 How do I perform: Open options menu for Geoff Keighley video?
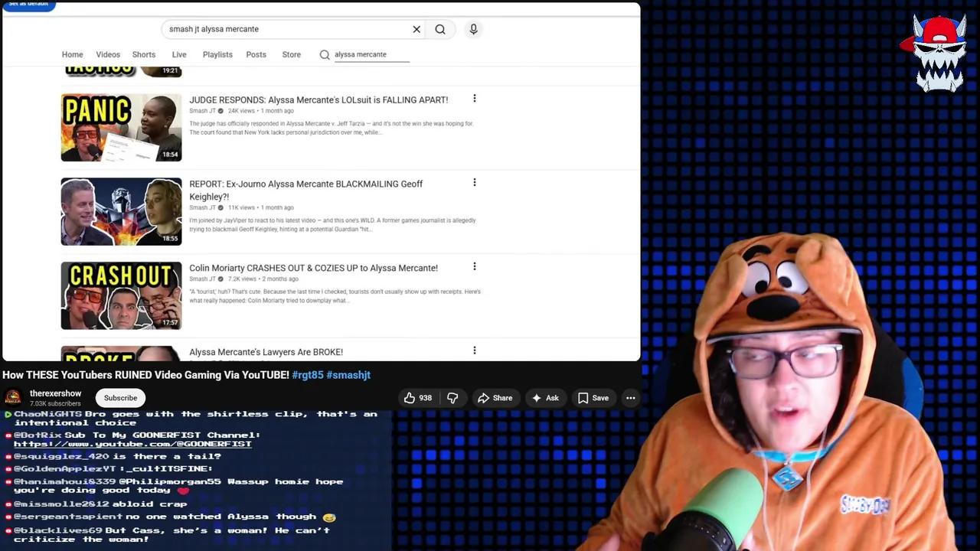click(x=474, y=183)
